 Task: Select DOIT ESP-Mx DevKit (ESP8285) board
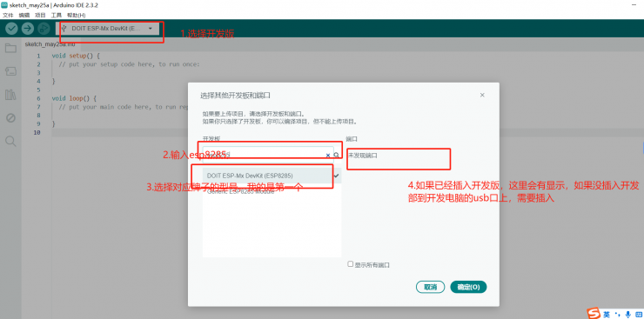[272, 176]
